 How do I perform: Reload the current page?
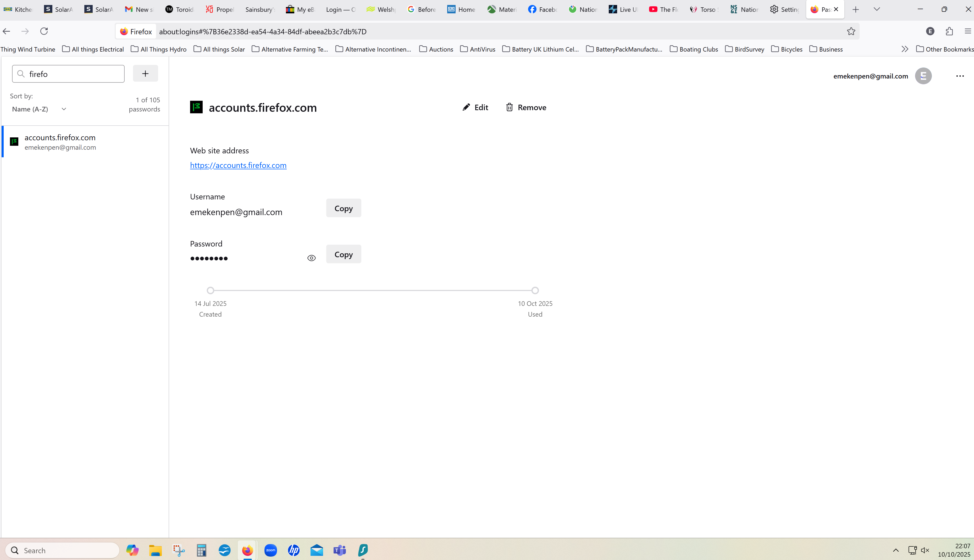pyautogui.click(x=44, y=32)
